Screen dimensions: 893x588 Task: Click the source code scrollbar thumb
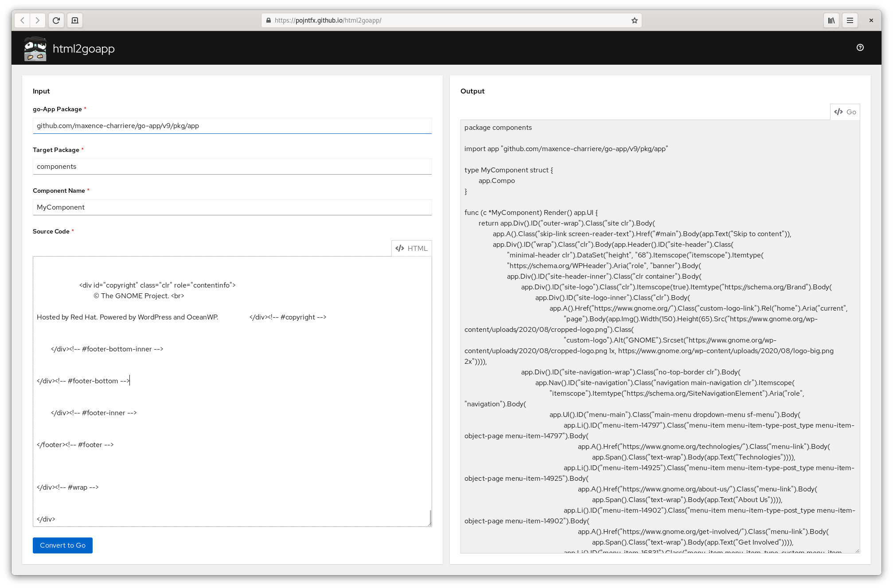click(430, 517)
